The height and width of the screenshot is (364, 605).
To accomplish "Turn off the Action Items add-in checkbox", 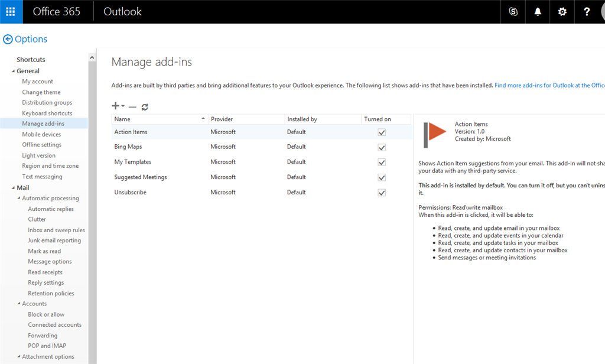I will pyautogui.click(x=382, y=132).
